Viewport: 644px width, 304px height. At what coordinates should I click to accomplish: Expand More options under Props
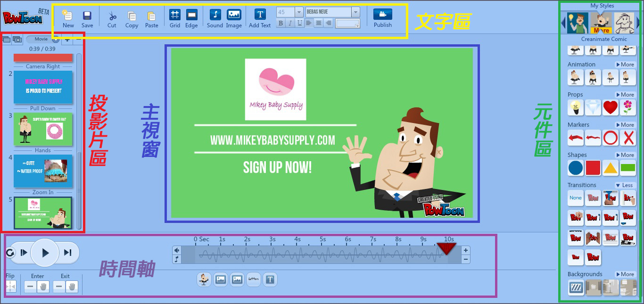(625, 94)
